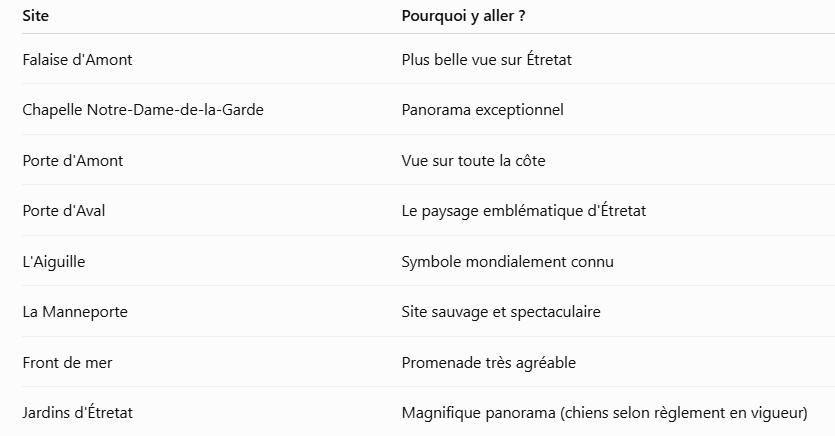
Task: Click the 'Porte d'Amont' table cell
Action: [72, 161]
